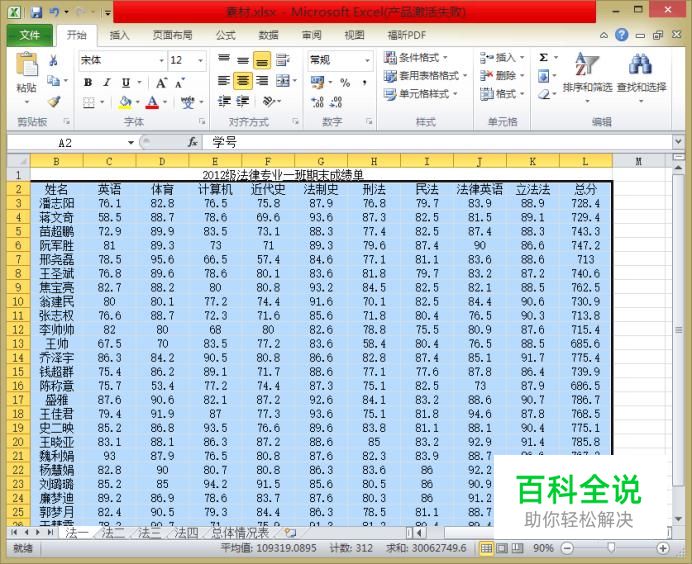Zoom out with minus button
This screenshot has width=692, height=564.
pos(568,549)
